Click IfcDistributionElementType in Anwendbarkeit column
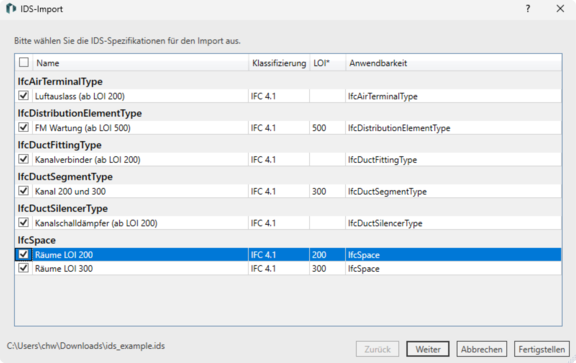576x363 pixels. click(x=399, y=128)
